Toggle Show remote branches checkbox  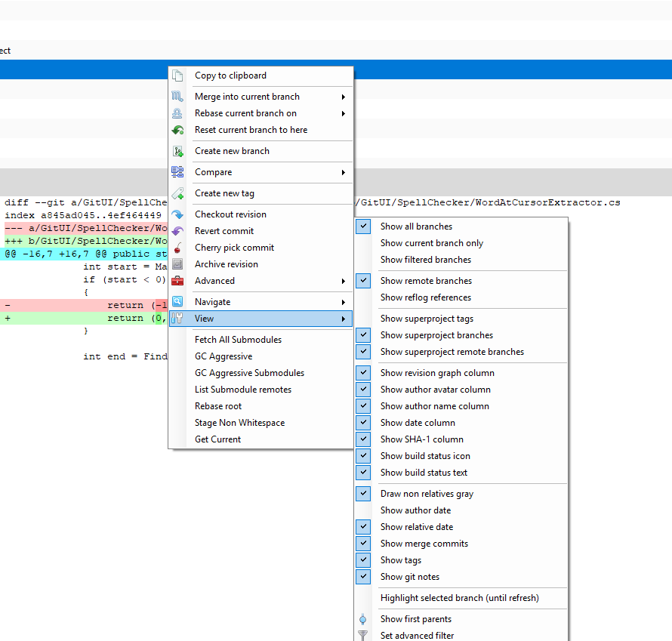point(363,281)
